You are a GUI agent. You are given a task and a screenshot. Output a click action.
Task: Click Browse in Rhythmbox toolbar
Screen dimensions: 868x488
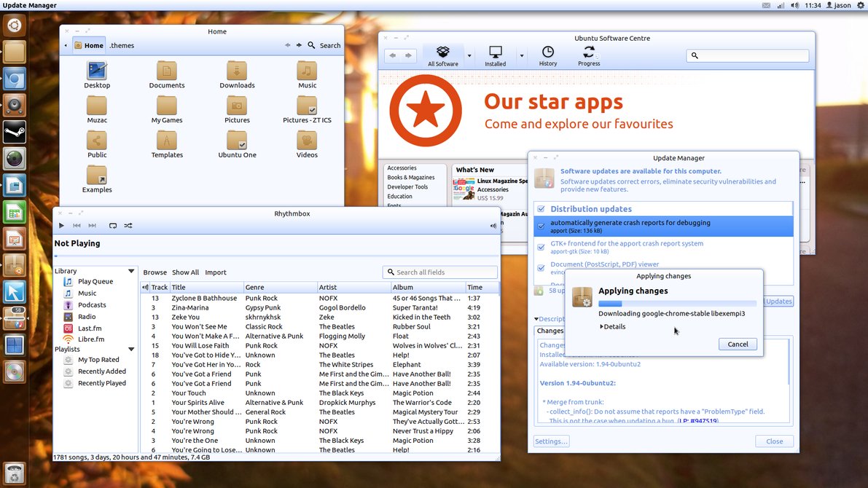pos(155,272)
